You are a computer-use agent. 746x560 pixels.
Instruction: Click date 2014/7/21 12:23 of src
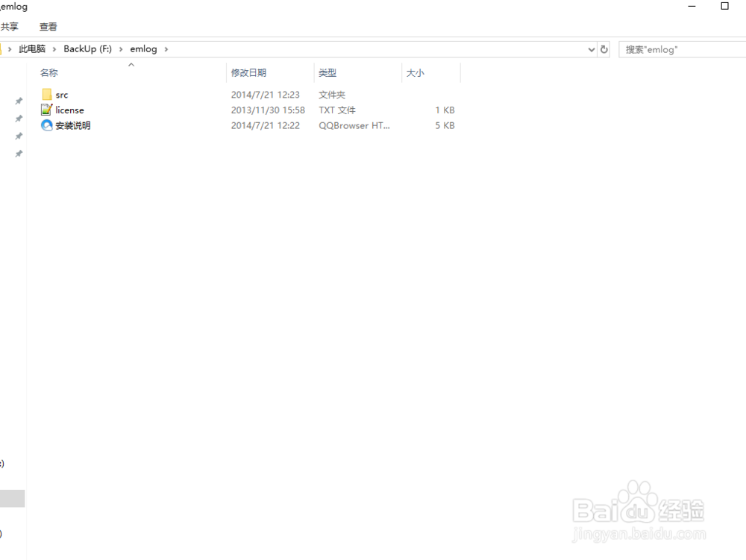tap(266, 95)
